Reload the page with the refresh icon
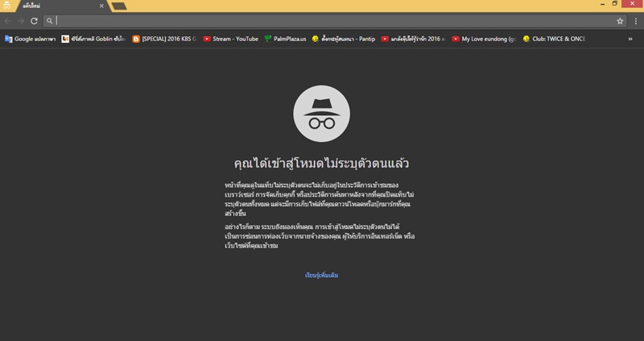Screen dimensions: 644x341 [34, 21]
